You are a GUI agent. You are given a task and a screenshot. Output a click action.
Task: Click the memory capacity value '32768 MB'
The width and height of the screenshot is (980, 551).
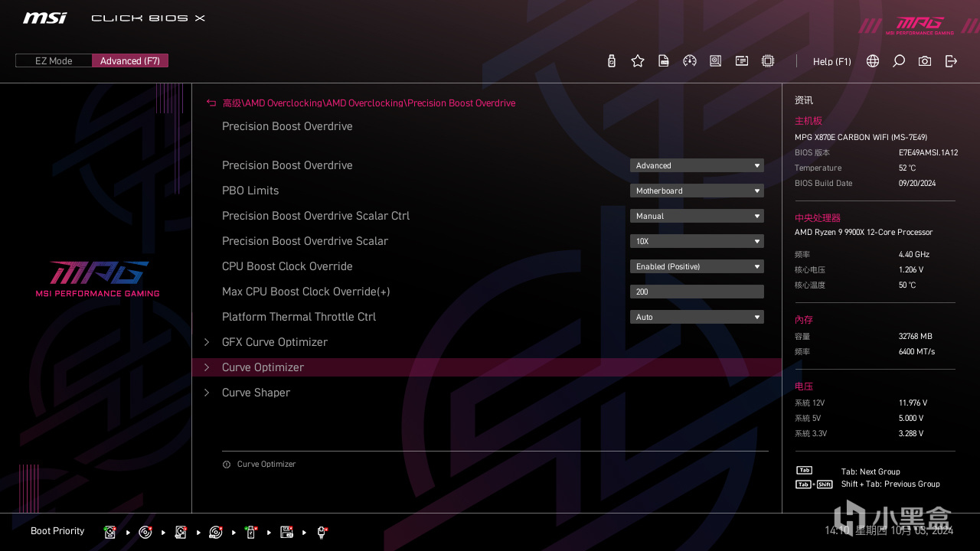(x=916, y=337)
